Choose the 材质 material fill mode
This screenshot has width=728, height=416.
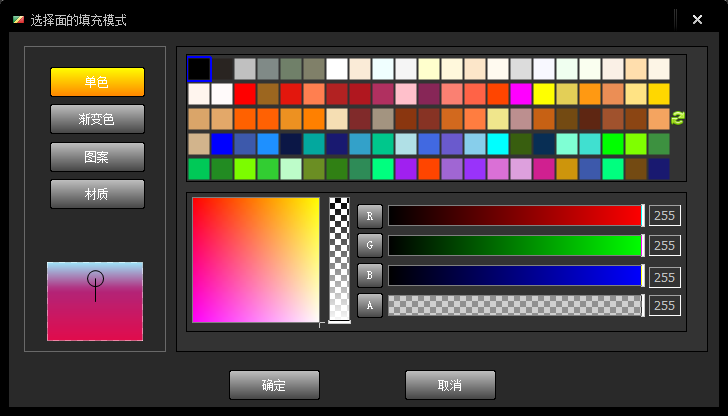click(97, 194)
